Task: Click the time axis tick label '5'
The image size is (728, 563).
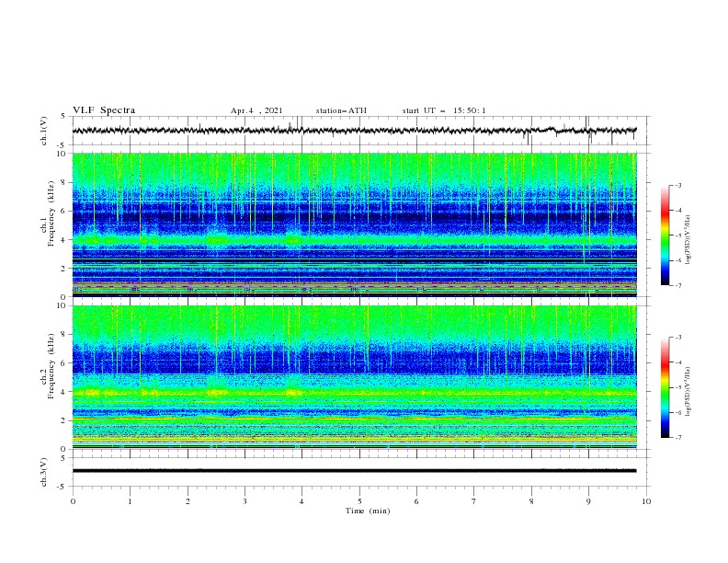Action: coord(359,501)
